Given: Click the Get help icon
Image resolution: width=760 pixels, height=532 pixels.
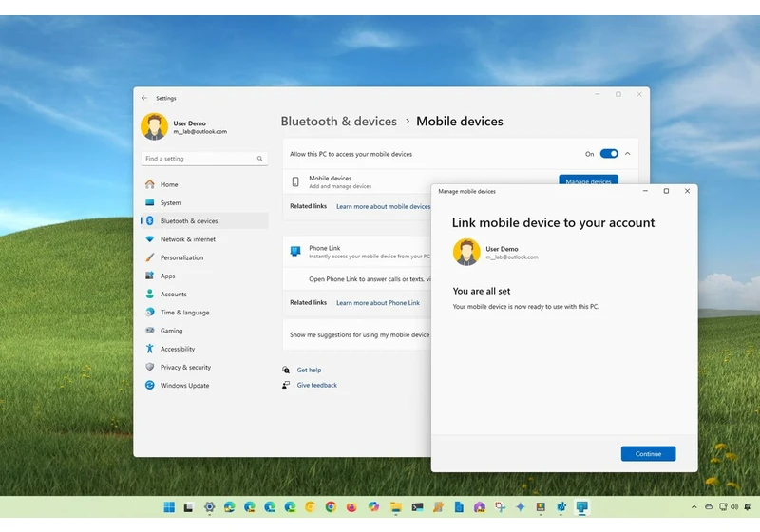Looking at the screenshot, I should [286, 370].
